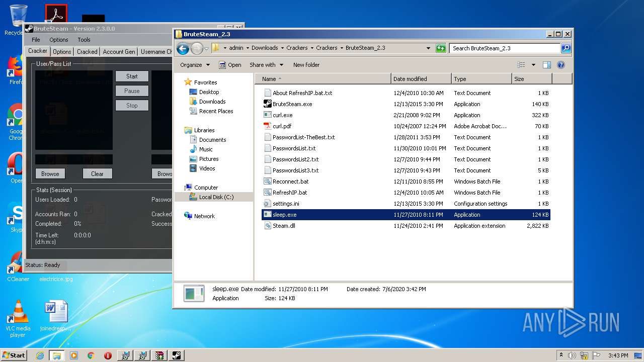This screenshot has width=644, height=362.
Task: Open Desktop under Favorites
Action: pyautogui.click(x=209, y=92)
